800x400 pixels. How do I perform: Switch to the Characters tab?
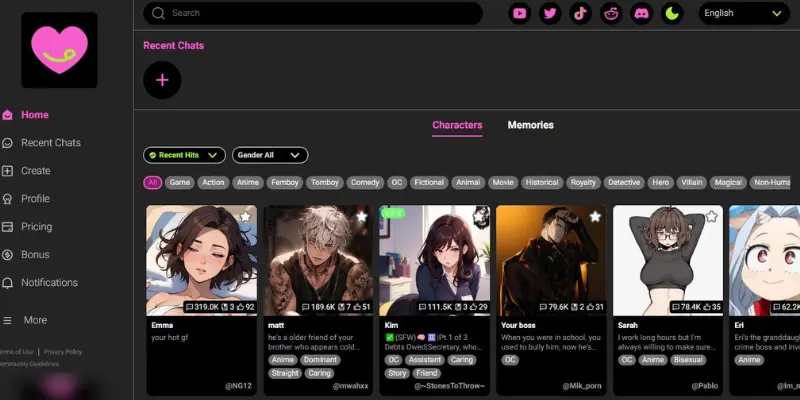click(457, 125)
